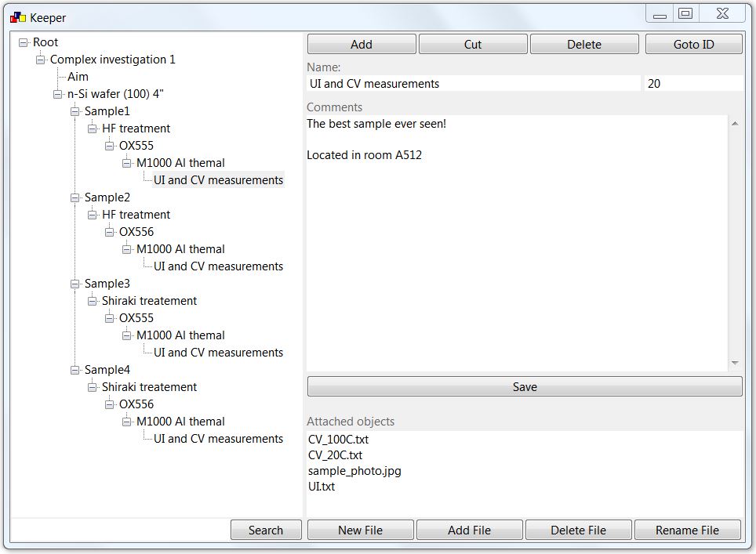The height and width of the screenshot is (554, 756).
Task: Select attached file UI.txt
Action: [321, 487]
